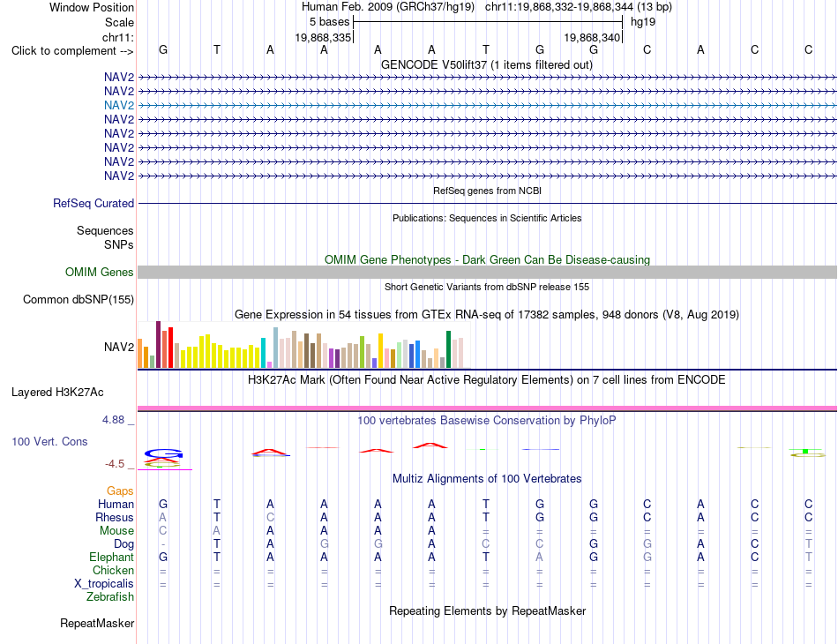Open the RefSeq Curated track label
Viewport: 838px width, 644px height.
tap(93, 203)
